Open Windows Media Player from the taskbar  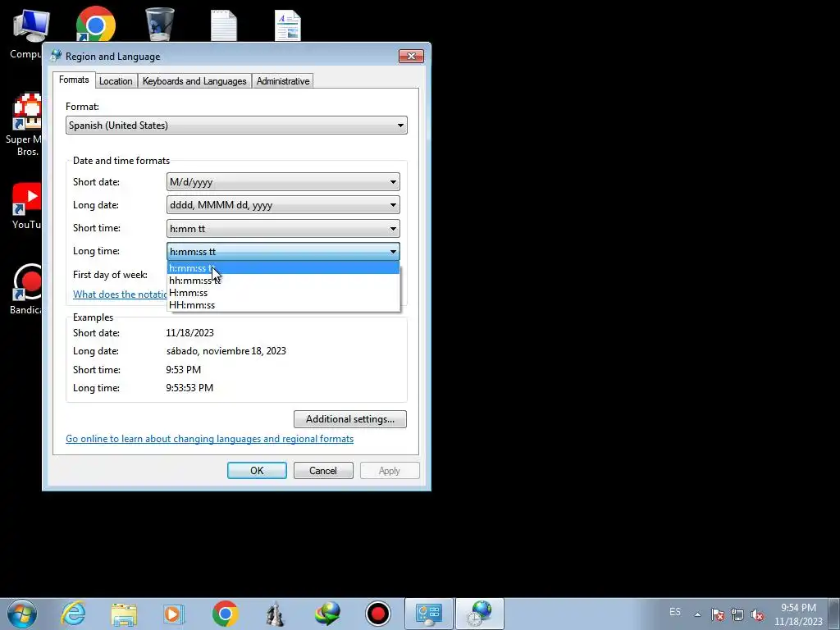pyautogui.click(x=174, y=614)
